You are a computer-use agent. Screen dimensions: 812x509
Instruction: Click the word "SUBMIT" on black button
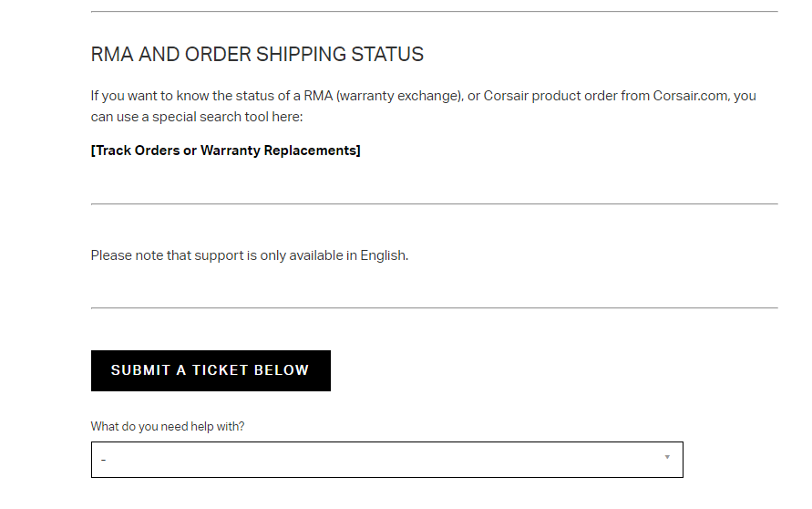[x=140, y=370]
